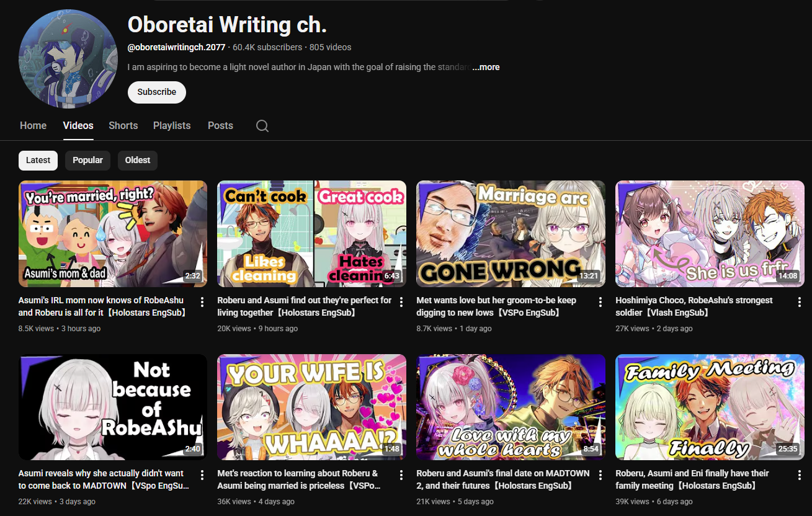Play the "She is us frfr" thumbnail

click(710, 234)
